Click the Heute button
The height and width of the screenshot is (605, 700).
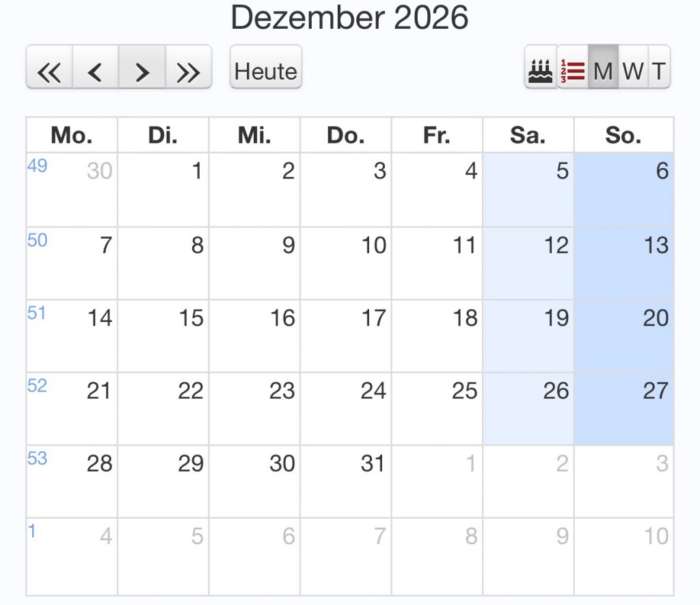[266, 69]
